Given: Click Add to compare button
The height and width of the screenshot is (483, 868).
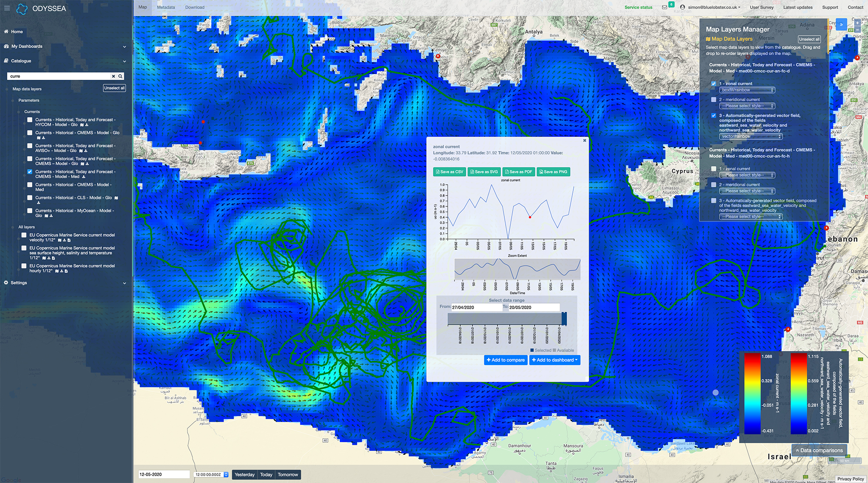Looking at the screenshot, I should (505, 360).
